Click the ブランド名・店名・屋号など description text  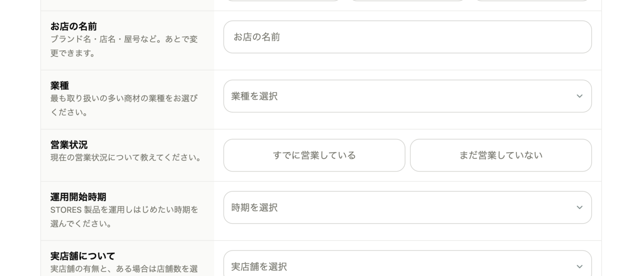(124, 40)
